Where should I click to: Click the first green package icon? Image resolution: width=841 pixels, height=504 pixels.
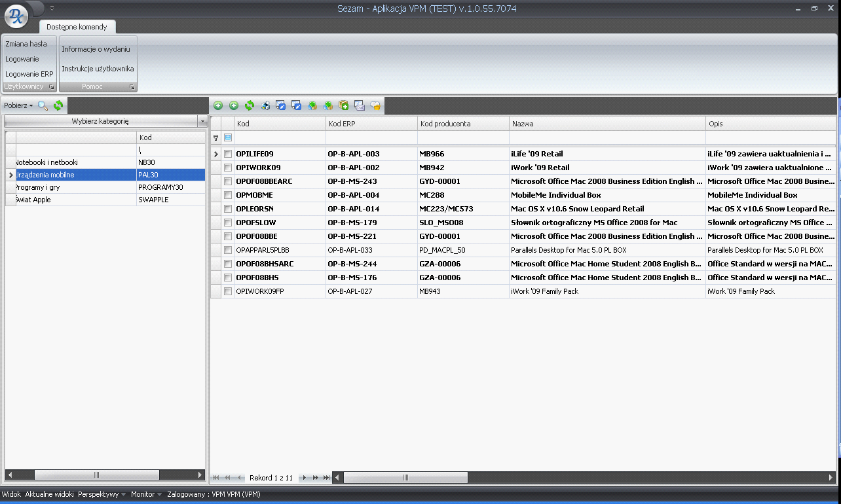[312, 105]
